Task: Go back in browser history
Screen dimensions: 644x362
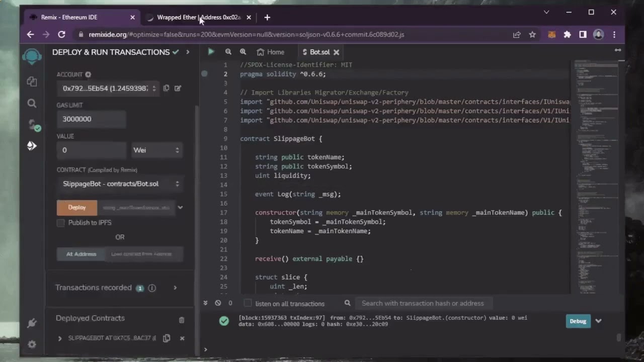Action: [x=30, y=34]
